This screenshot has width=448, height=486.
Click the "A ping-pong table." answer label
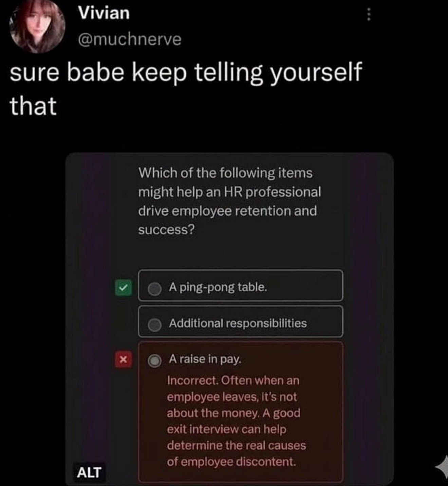(218, 288)
